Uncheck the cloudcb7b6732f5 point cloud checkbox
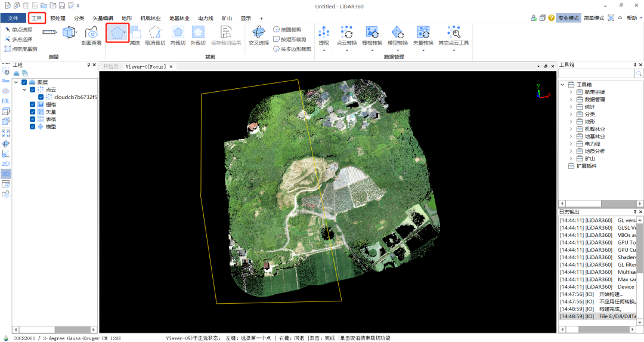The image size is (644, 342). 41,97
